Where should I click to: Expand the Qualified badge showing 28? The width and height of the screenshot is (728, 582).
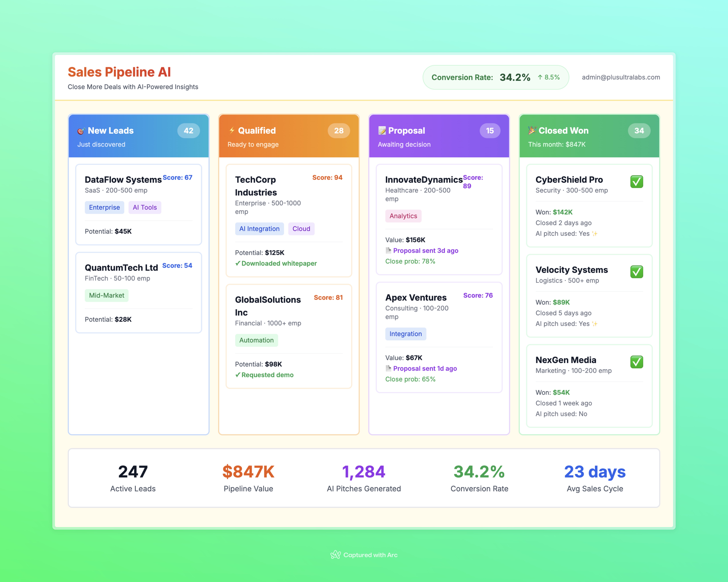click(339, 131)
